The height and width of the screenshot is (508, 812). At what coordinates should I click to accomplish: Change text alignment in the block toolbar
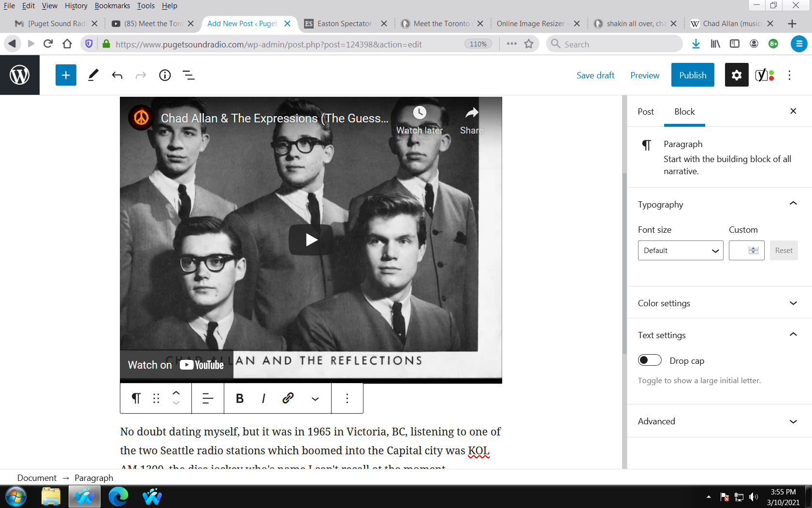pos(207,398)
